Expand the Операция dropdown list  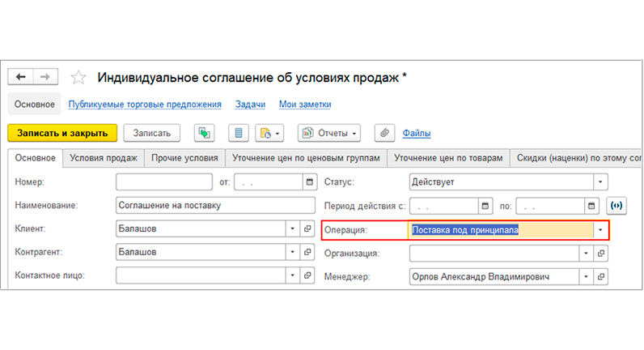coord(600,230)
